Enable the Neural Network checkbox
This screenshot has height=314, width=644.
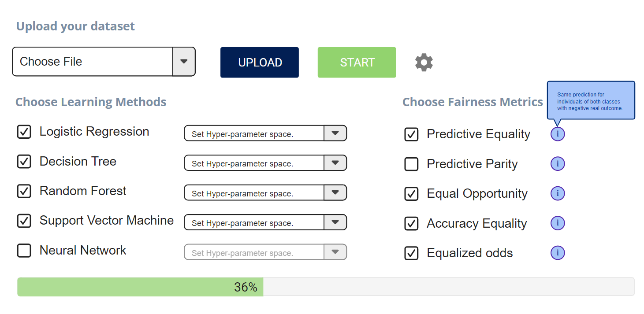tap(24, 251)
